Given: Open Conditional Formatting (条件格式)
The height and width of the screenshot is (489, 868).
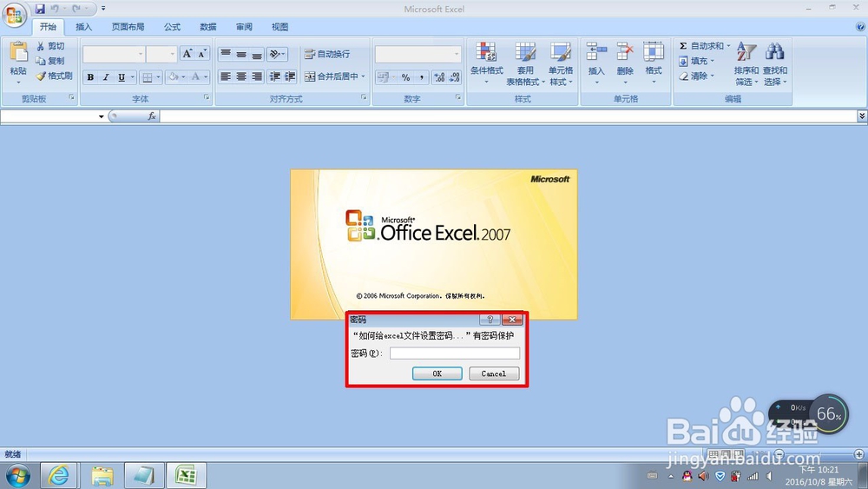Looking at the screenshot, I should pos(487,63).
